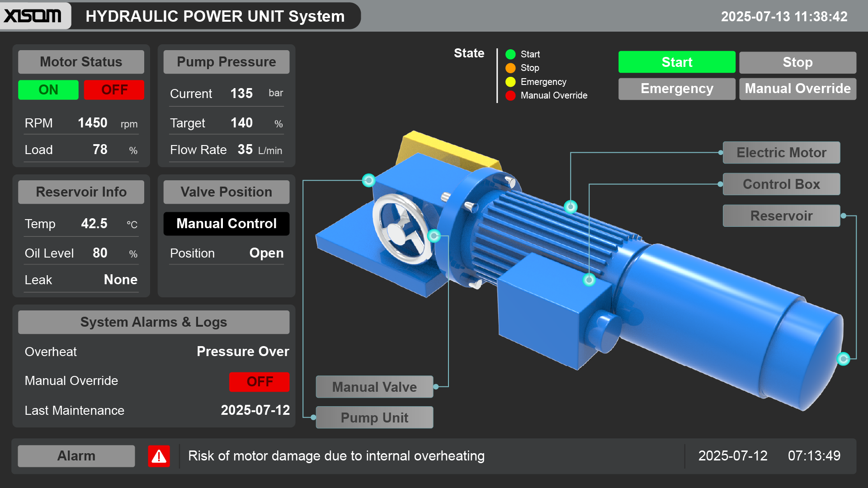The width and height of the screenshot is (868, 488).
Task: Switch to the Motor Status panel
Action: 80,62
